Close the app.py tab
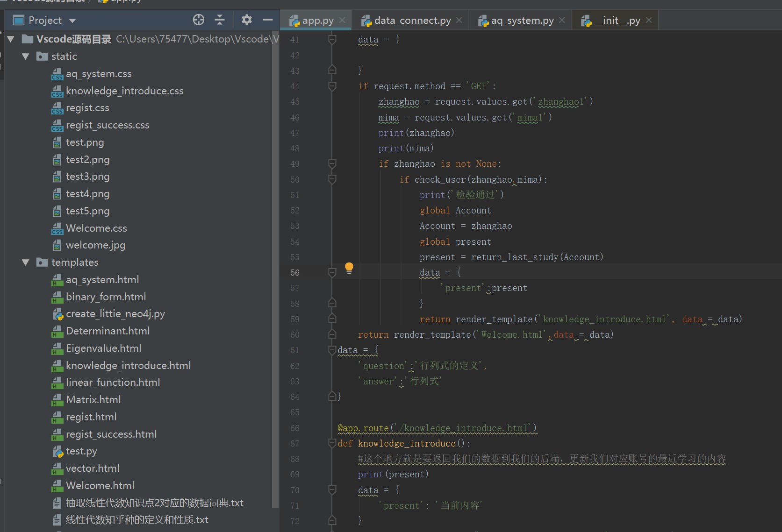Viewport: 782px width, 532px height. tap(342, 20)
